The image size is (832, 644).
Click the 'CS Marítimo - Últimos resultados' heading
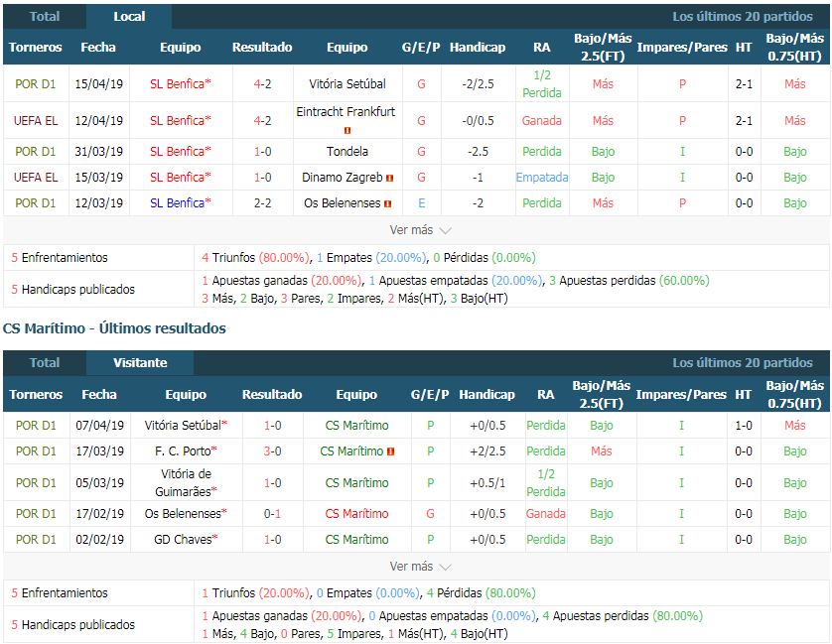pyautogui.click(x=114, y=328)
